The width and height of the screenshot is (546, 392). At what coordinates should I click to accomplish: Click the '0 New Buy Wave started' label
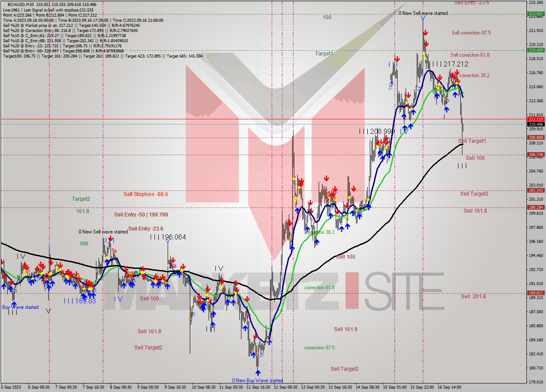[x=257, y=380]
